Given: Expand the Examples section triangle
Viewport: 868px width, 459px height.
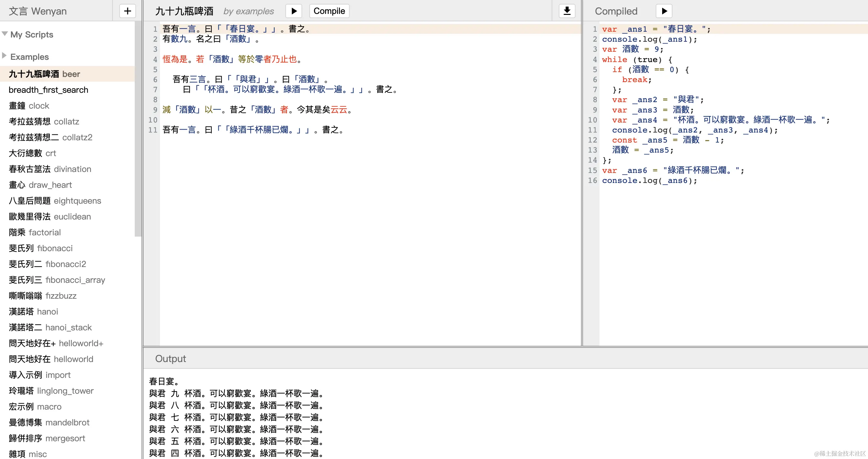Looking at the screenshot, I should 5,56.
